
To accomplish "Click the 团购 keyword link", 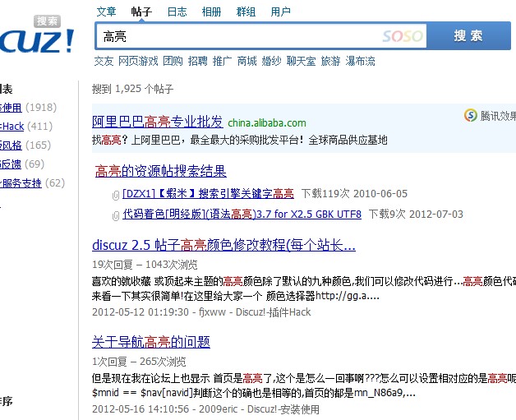I will [x=173, y=61].
